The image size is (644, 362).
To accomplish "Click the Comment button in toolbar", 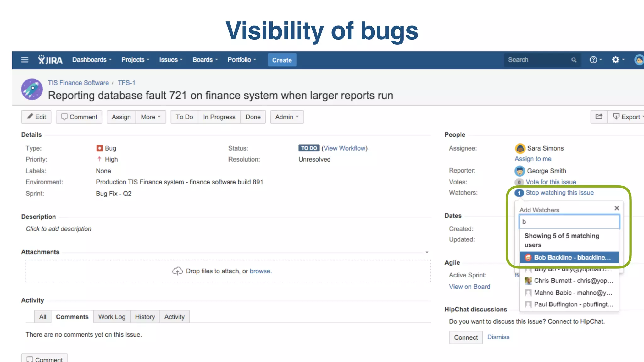I will 79,117.
